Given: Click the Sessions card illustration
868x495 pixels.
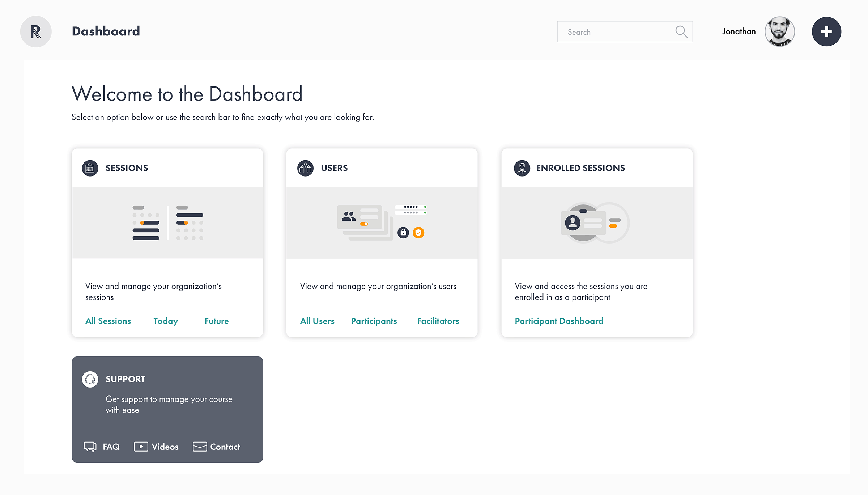Looking at the screenshot, I should (167, 223).
